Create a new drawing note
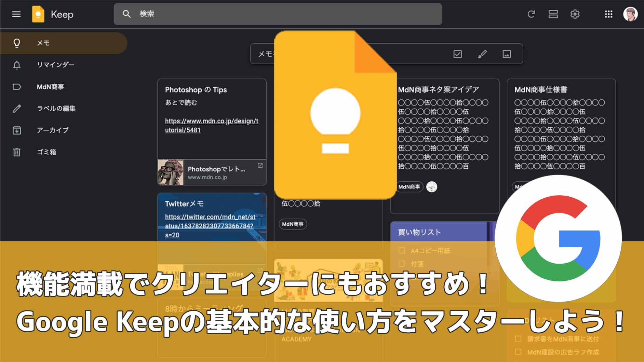Viewport: 644px width, 362px height. click(x=482, y=54)
